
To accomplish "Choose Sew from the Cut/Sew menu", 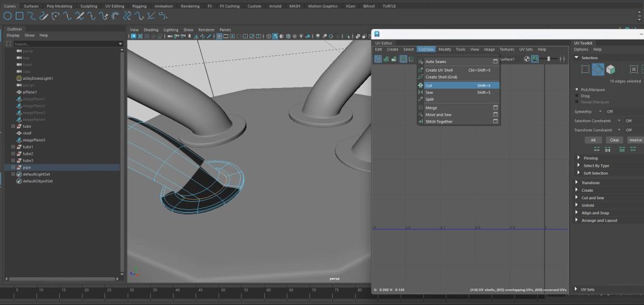I will click(458, 92).
